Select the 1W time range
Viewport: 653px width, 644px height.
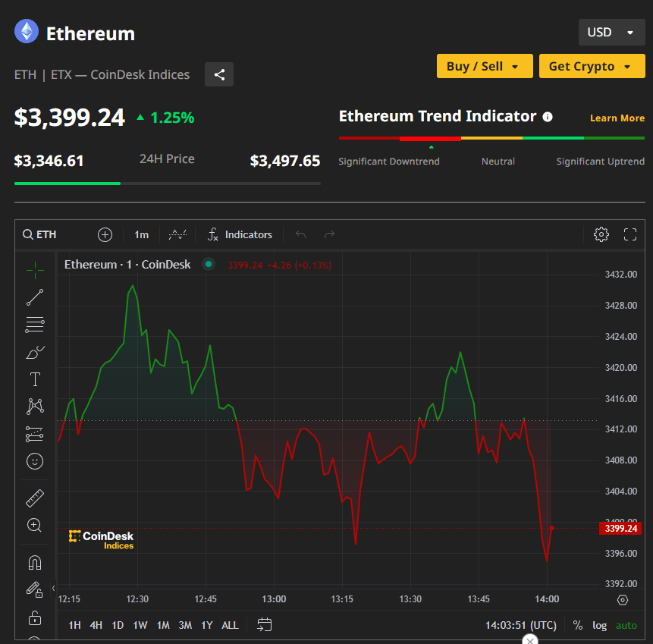click(x=140, y=625)
